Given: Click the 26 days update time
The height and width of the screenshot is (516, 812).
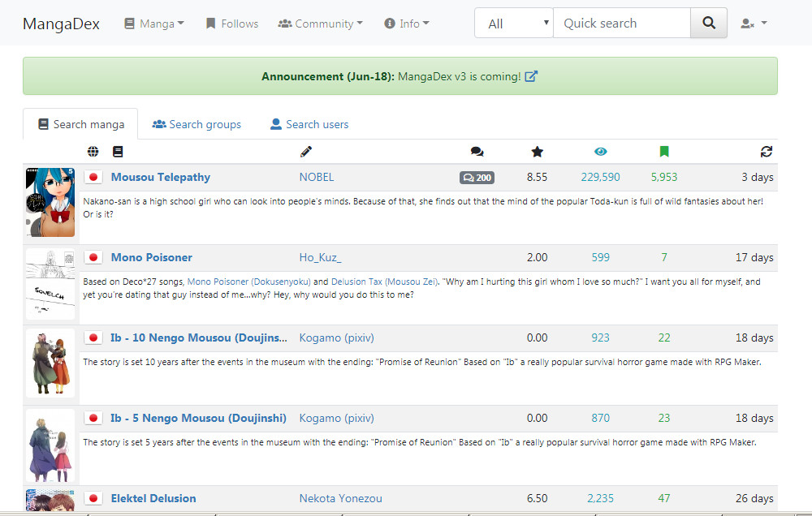Looking at the screenshot, I should tap(754, 498).
